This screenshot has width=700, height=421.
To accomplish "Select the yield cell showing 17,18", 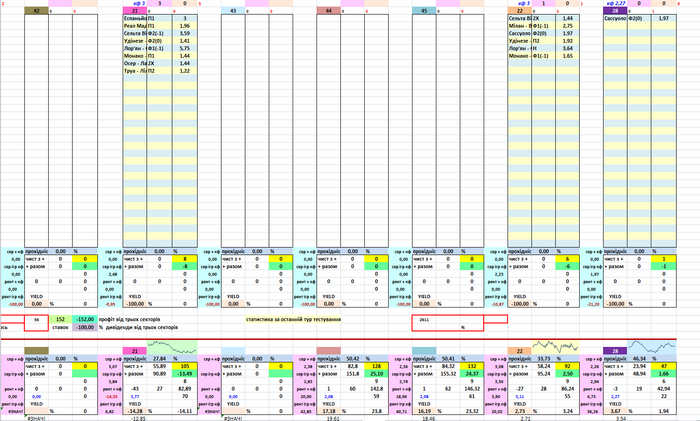I will pyautogui.click(x=329, y=411).
